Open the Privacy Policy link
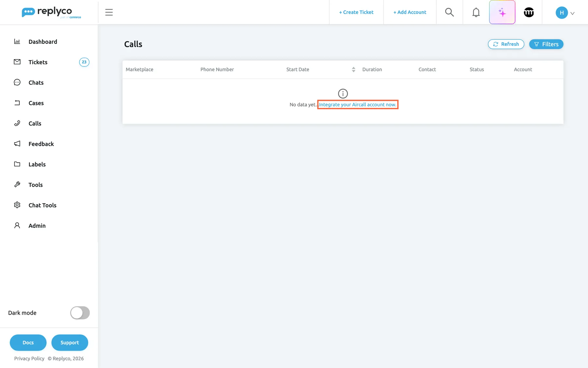Image resolution: width=588 pixels, height=368 pixels. pyautogui.click(x=29, y=359)
